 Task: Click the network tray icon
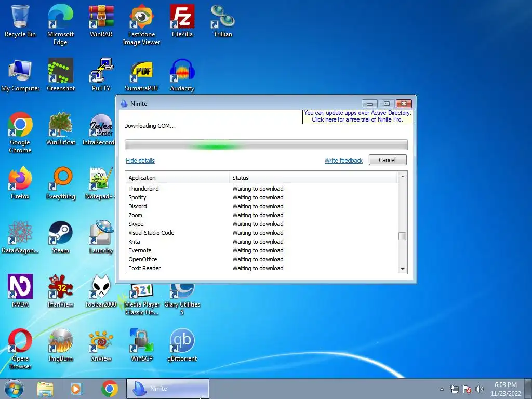coord(454,389)
